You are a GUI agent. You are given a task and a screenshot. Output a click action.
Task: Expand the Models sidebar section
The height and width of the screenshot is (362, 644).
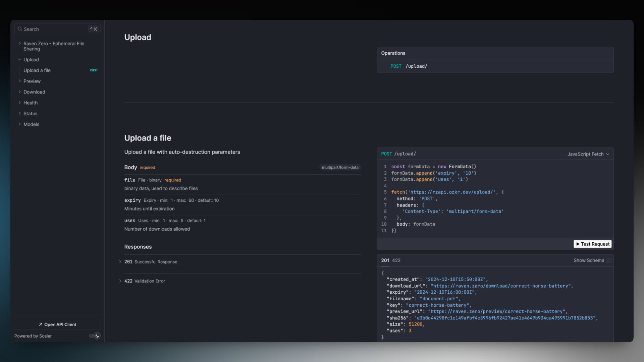click(x=20, y=124)
